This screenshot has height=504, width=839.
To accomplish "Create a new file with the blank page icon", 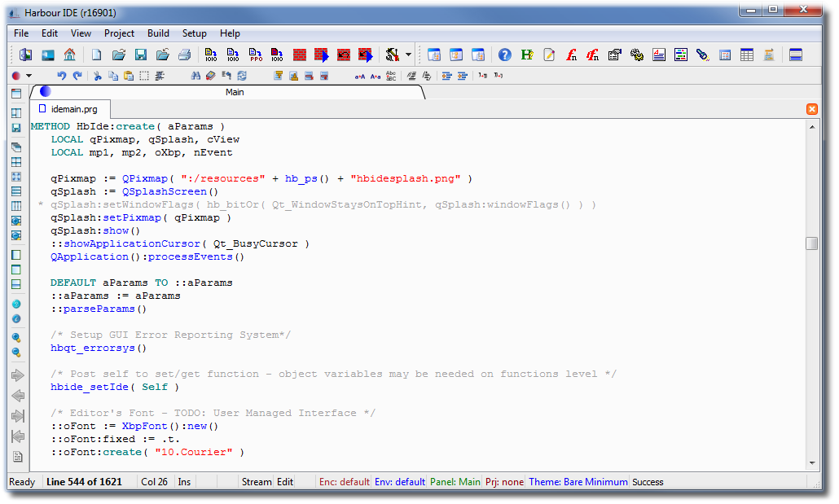I will (96, 55).
